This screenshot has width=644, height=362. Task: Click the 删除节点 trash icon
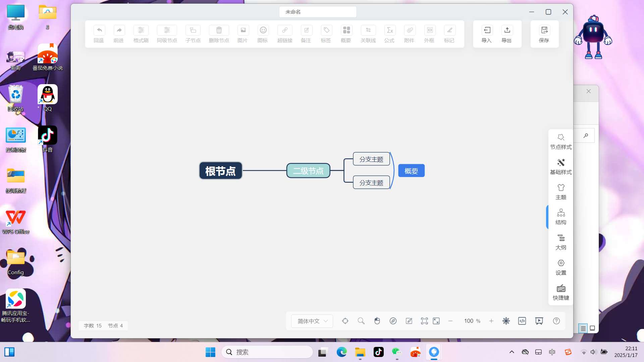click(219, 30)
